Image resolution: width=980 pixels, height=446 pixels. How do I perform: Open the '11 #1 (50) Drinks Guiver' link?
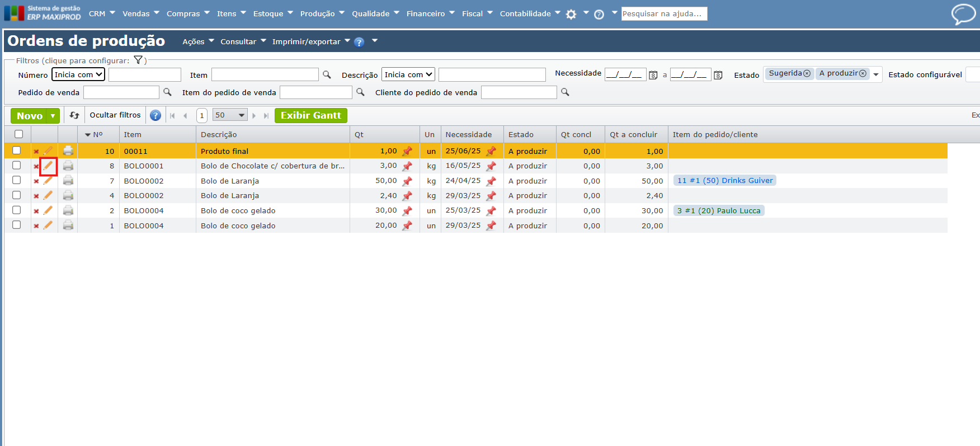pyautogui.click(x=724, y=181)
